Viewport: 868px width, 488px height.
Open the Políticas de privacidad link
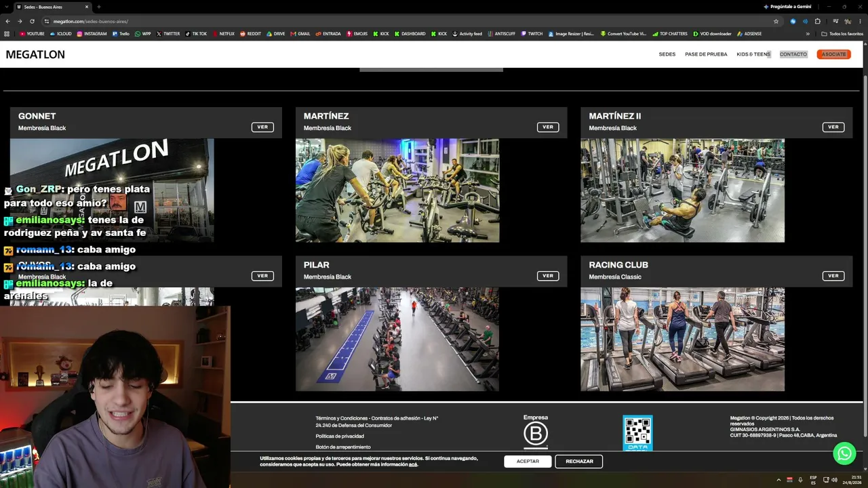(x=340, y=436)
